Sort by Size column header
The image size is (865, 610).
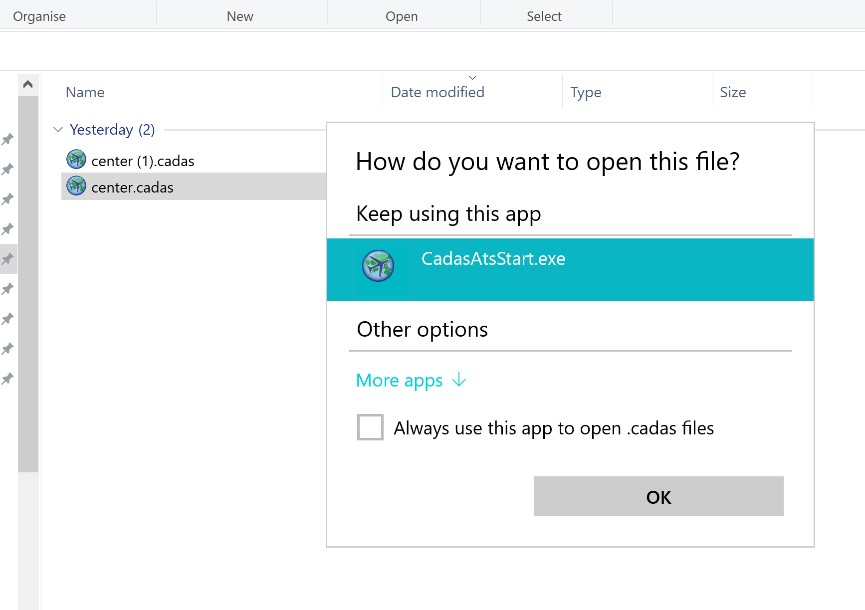733,92
